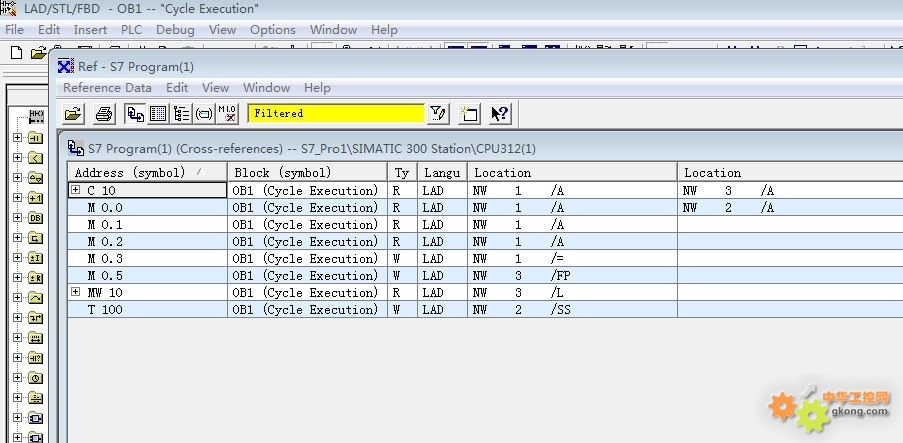Screen dimensions: 903x443
Task: Expand the FB blocks folder in tree
Action: [x=17, y=418]
